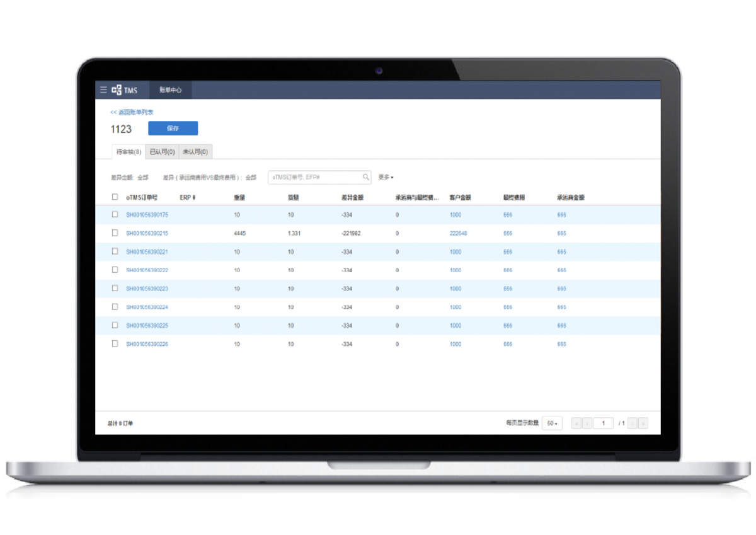756x535 pixels.
Task: Click the oTMS logo icon
Action: [x=117, y=90]
